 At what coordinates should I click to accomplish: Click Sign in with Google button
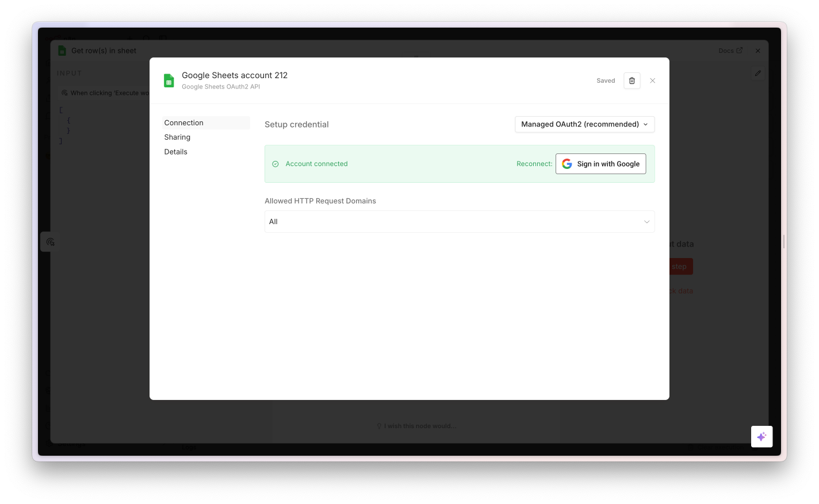point(601,164)
